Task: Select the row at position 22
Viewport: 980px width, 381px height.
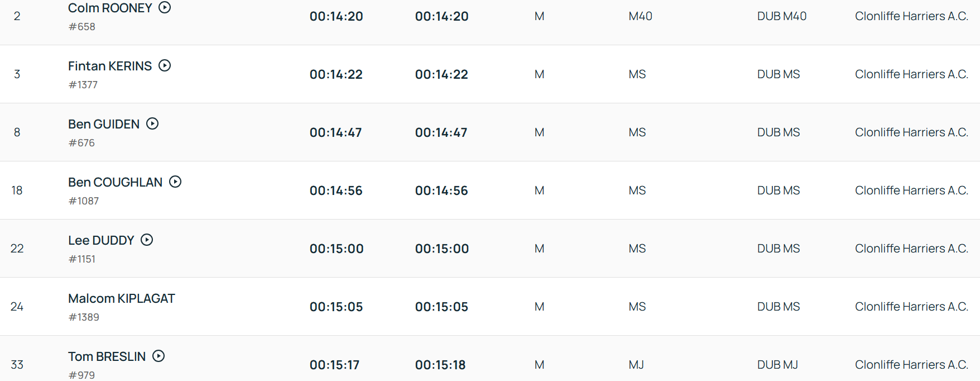Action: (x=490, y=249)
